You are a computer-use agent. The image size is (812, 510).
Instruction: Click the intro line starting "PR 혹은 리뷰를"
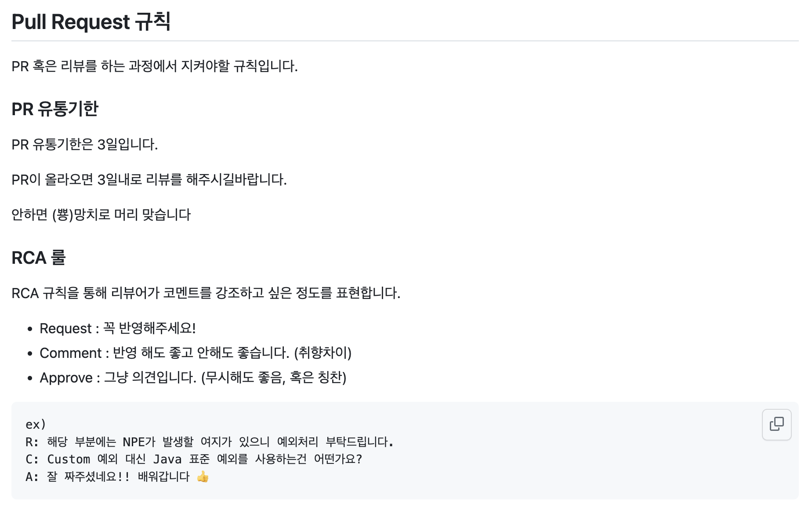(x=155, y=66)
